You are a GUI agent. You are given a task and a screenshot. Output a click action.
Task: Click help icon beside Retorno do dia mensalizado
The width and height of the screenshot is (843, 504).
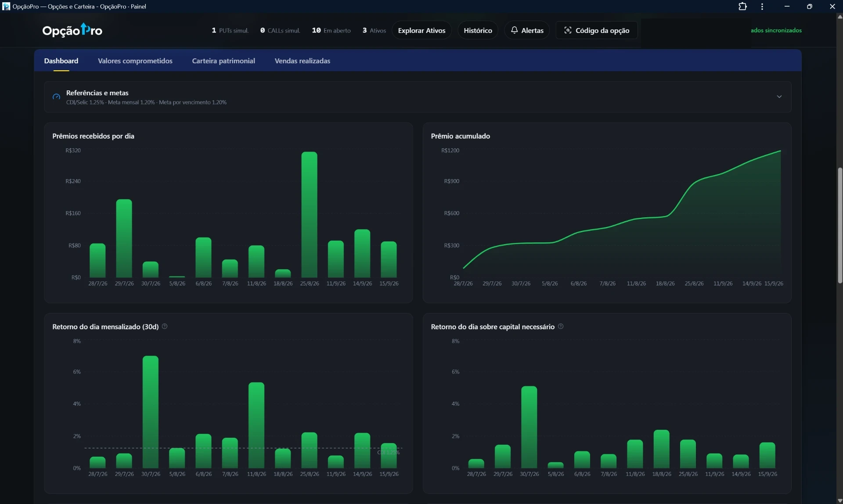click(x=165, y=326)
